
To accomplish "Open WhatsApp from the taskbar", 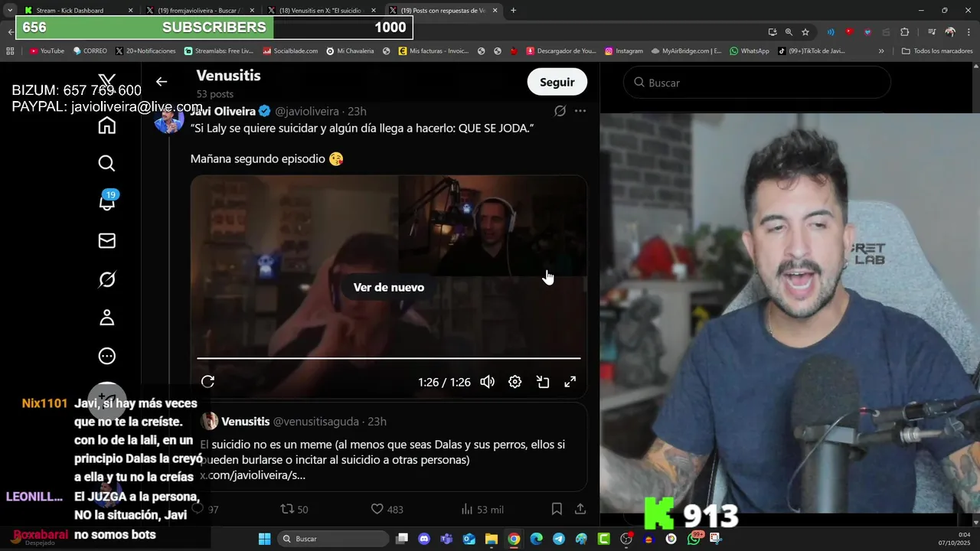I will [694, 539].
